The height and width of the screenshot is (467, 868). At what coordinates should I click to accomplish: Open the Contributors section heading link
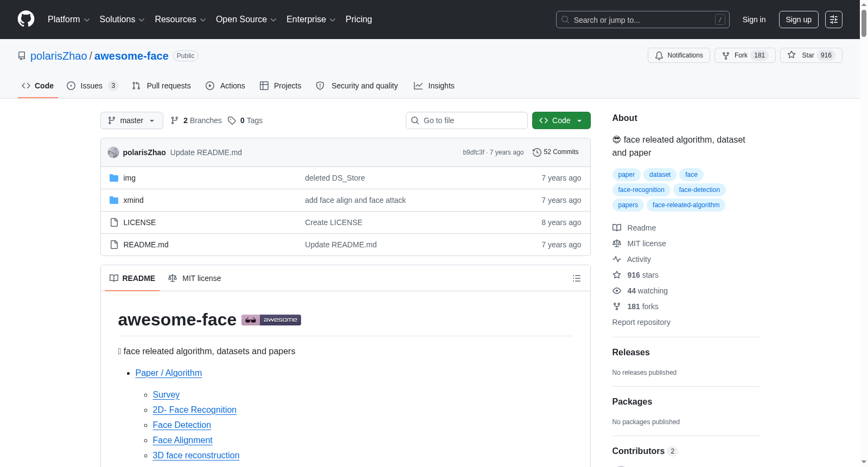644,451
